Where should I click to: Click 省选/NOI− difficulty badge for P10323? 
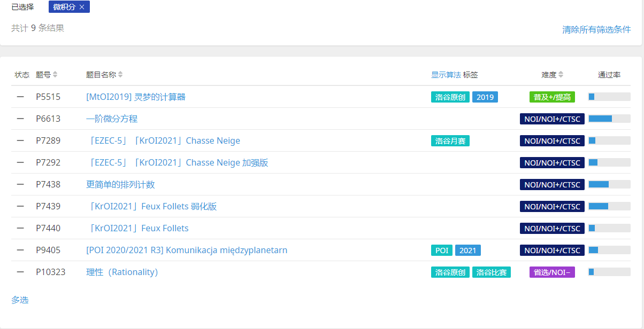(552, 272)
